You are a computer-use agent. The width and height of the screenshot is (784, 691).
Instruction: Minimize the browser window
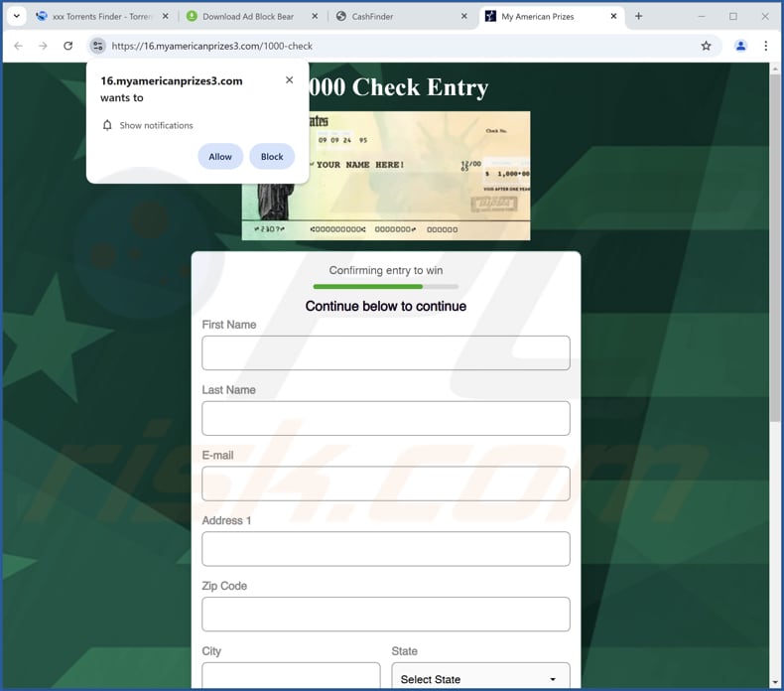[702, 16]
